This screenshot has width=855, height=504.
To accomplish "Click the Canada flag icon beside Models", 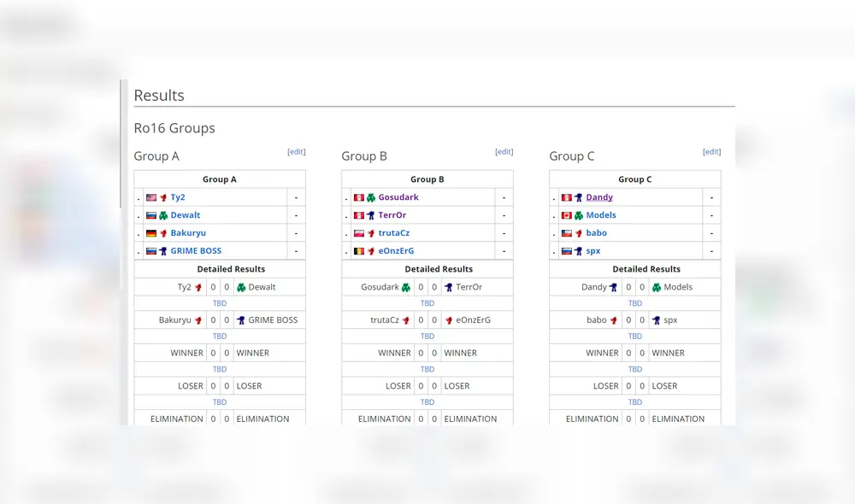I will click(x=567, y=214).
